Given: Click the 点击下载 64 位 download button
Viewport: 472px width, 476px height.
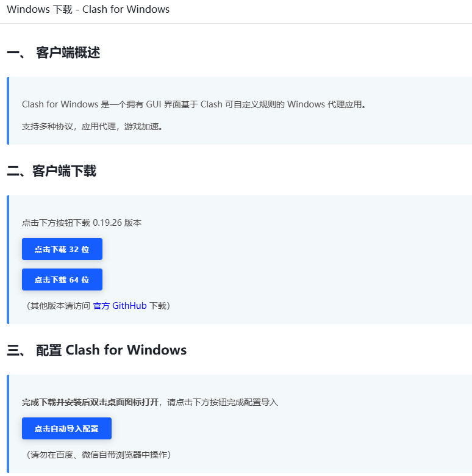Looking at the screenshot, I should pos(62,279).
